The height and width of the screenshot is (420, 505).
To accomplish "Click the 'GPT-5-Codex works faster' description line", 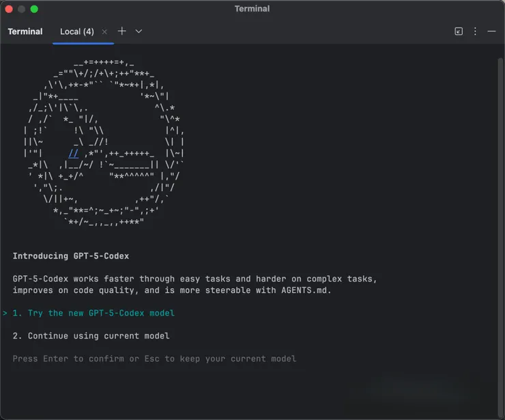I will coord(194,279).
